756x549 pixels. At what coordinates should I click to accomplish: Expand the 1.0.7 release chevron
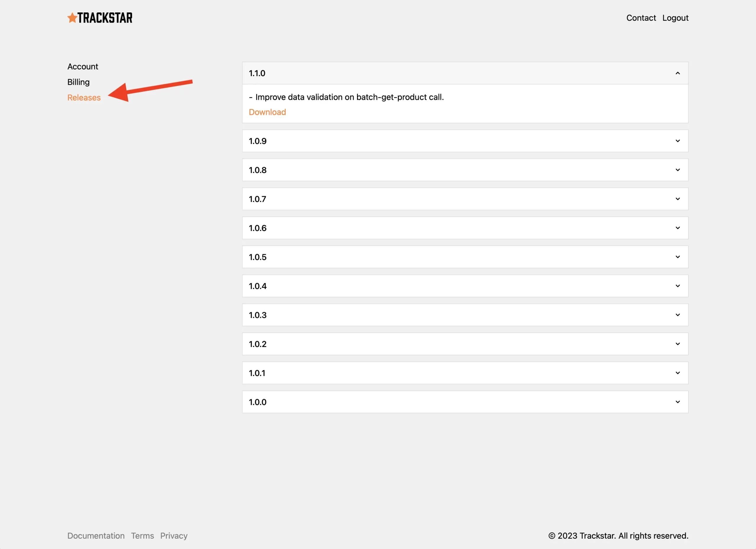tap(678, 199)
